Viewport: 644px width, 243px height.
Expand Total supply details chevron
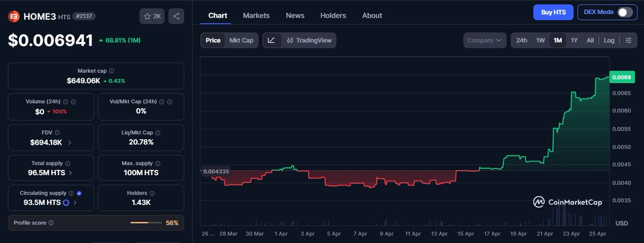[x=71, y=173]
